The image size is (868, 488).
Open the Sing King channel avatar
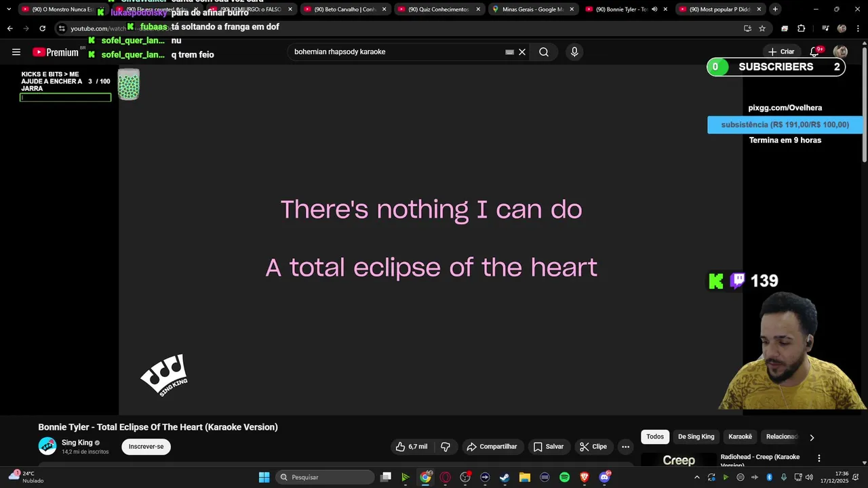47,446
